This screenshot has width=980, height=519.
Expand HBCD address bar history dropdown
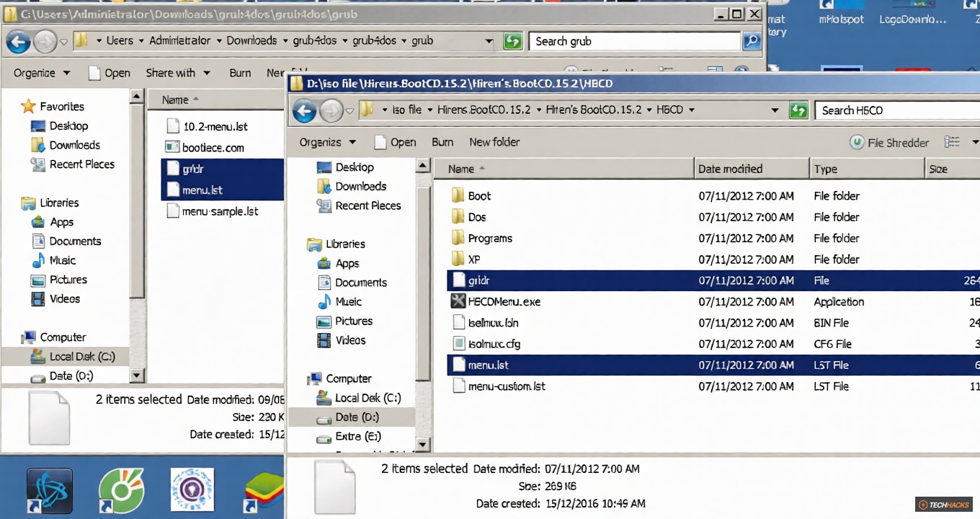[x=775, y=110]
